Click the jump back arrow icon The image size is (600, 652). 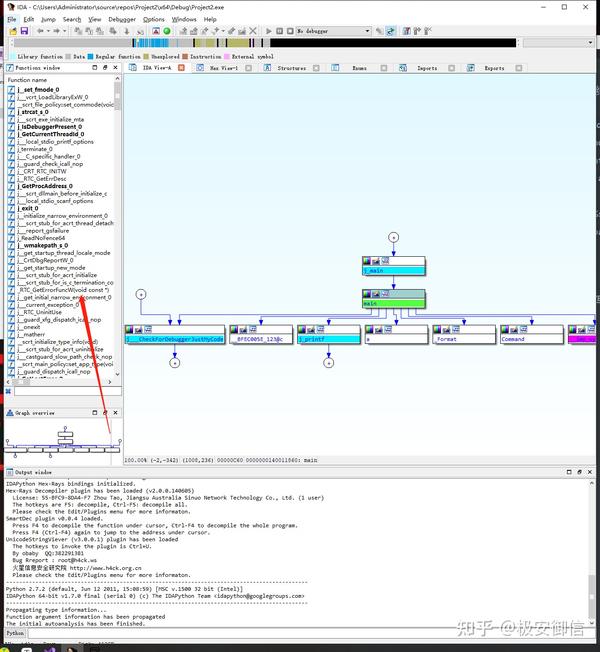pyautogui.click(x=40, y=31)
